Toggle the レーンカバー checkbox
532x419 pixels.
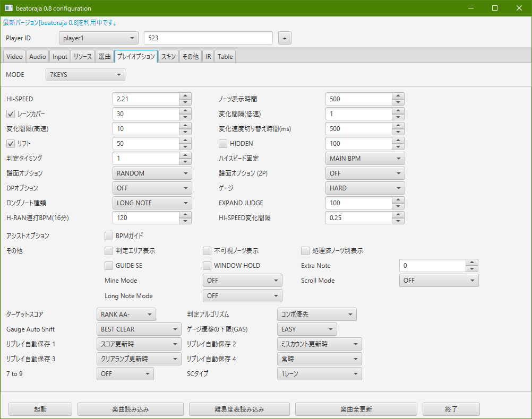pyautogui.click(x=11, y=114)
